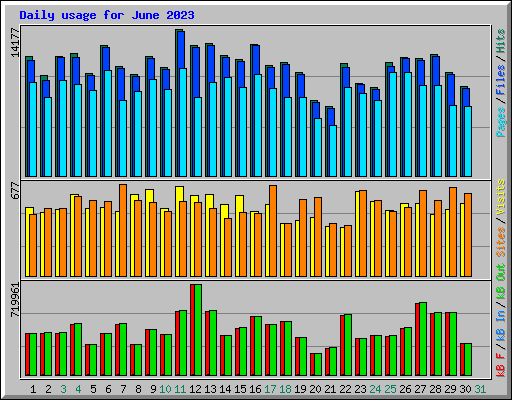Click day number 30 on the x-axis
The width and height of the screenshot is (512, 400).
point(465,389)
